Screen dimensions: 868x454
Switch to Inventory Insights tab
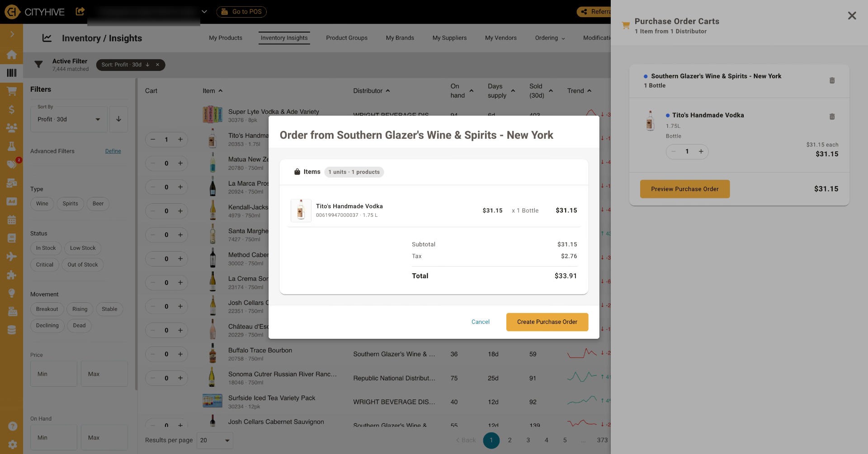coord(284,38)
